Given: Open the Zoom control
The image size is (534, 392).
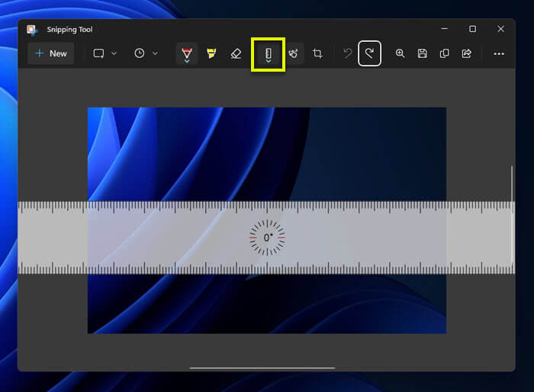Looking at the screenshot, I should [x=400, y=53].
